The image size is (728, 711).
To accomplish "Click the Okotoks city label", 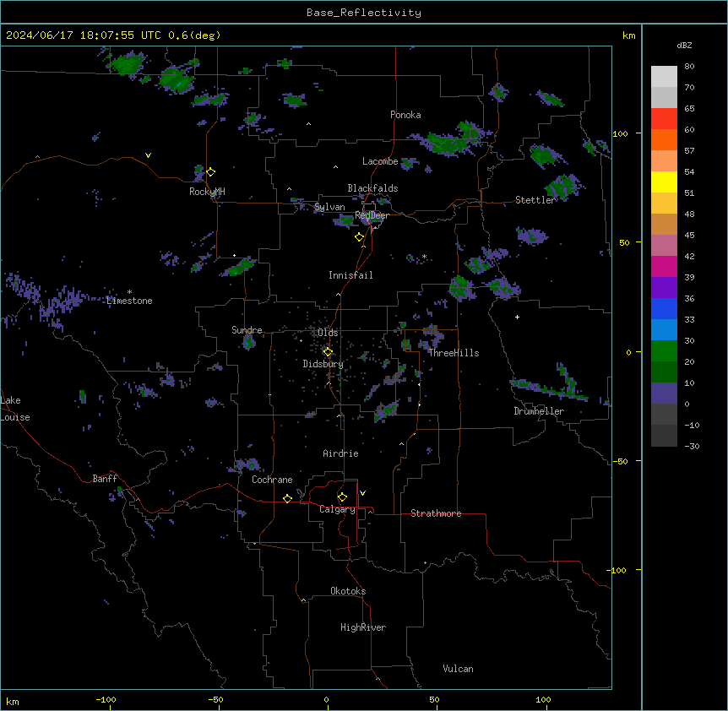I will tap(348, 591).
